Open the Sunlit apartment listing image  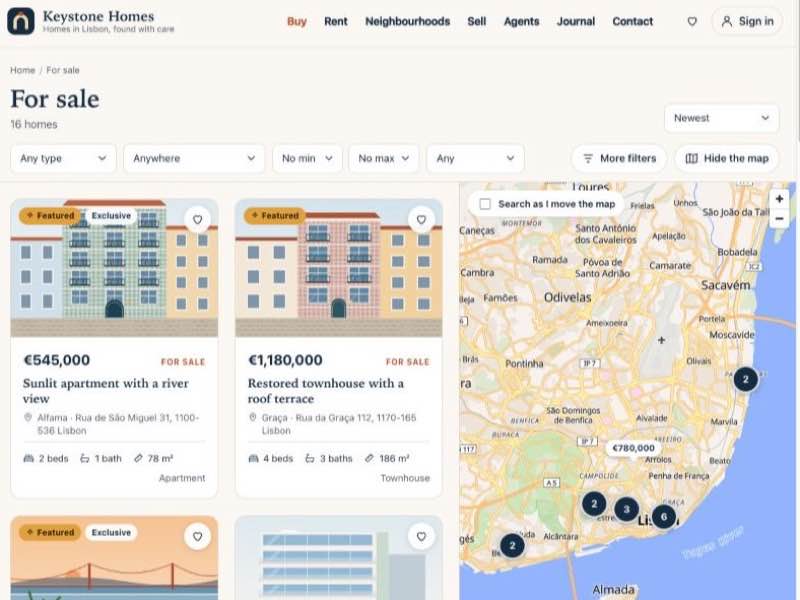(114, 268)
